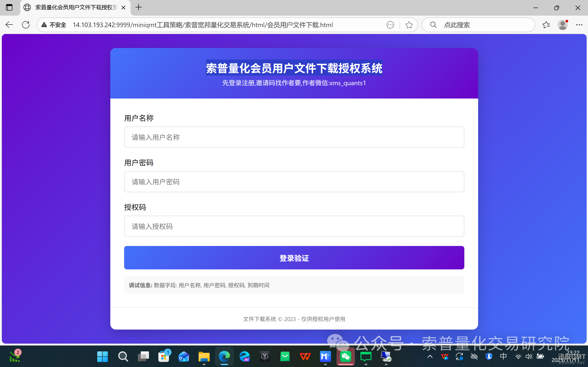Click the 中 input method indicator
The image size is (588, 367).
503,357
